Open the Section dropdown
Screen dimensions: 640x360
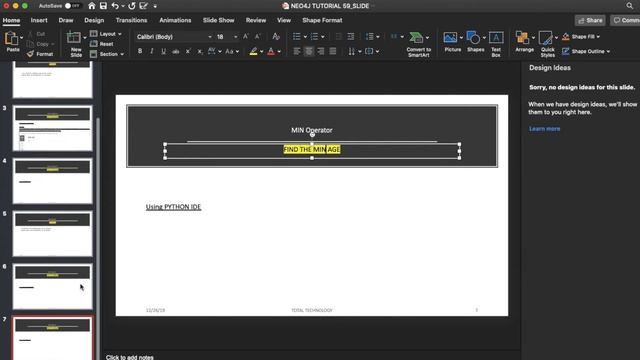tap(107, 54)
